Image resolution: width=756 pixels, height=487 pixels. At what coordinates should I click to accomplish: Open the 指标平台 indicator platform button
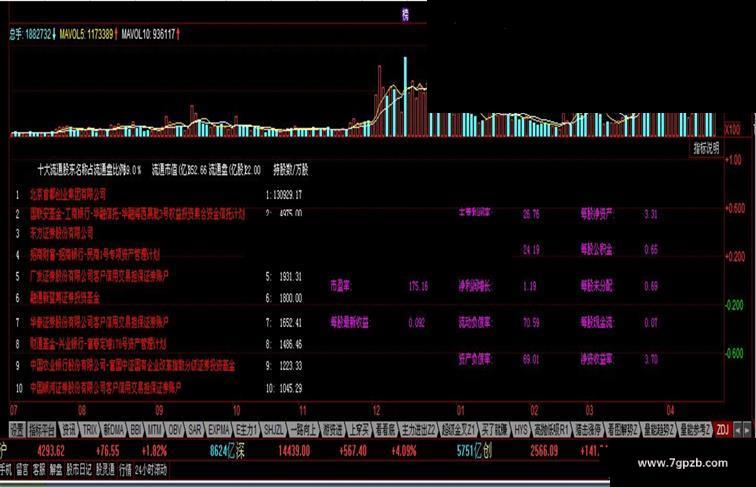pyautogui.click(x=42, y=430)
